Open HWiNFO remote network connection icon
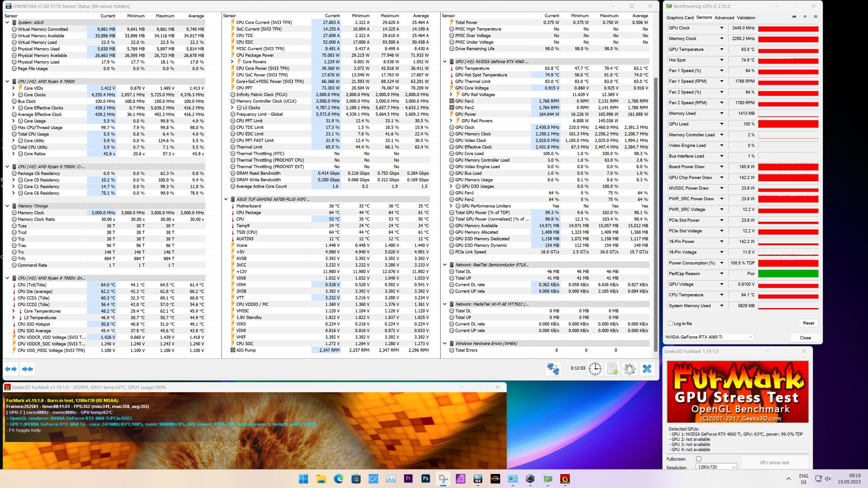Screen dimensions: 868x488 553,369
